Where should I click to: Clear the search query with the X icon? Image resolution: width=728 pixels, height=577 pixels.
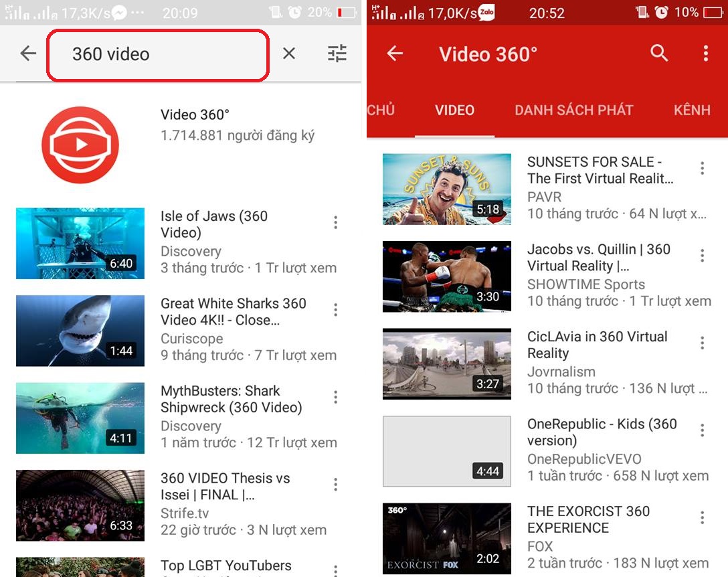tap(288, 54)
